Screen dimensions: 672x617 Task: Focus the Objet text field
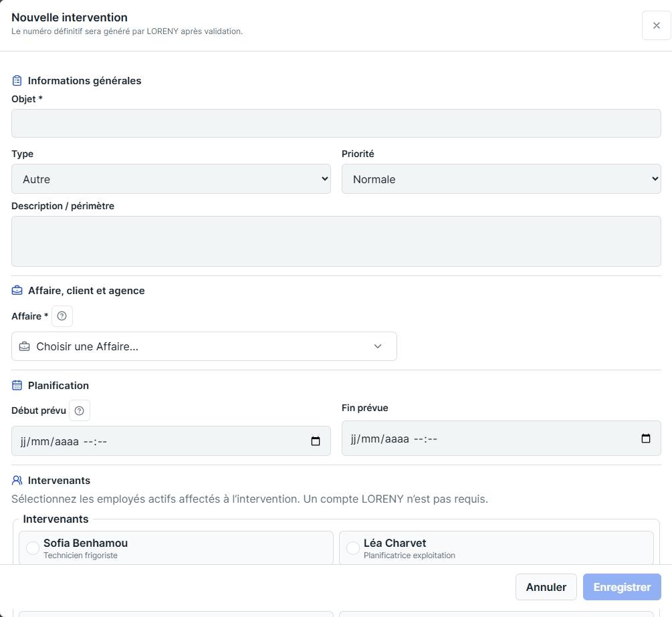tap(336, 124)
